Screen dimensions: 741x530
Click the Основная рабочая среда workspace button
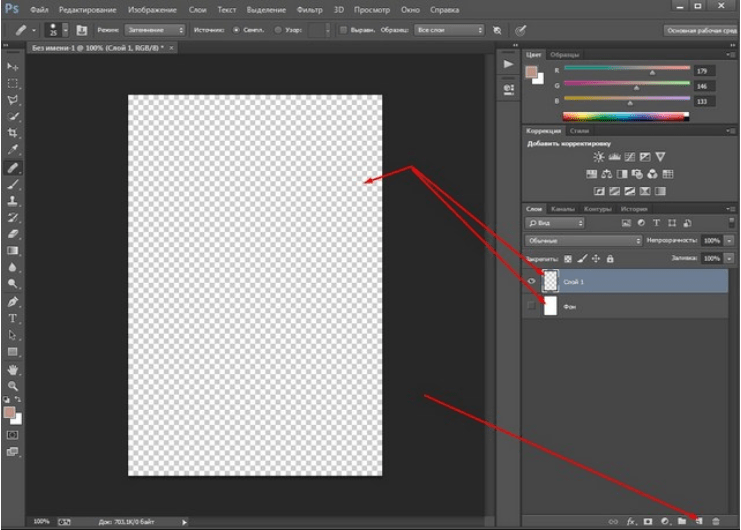[700, 30]
